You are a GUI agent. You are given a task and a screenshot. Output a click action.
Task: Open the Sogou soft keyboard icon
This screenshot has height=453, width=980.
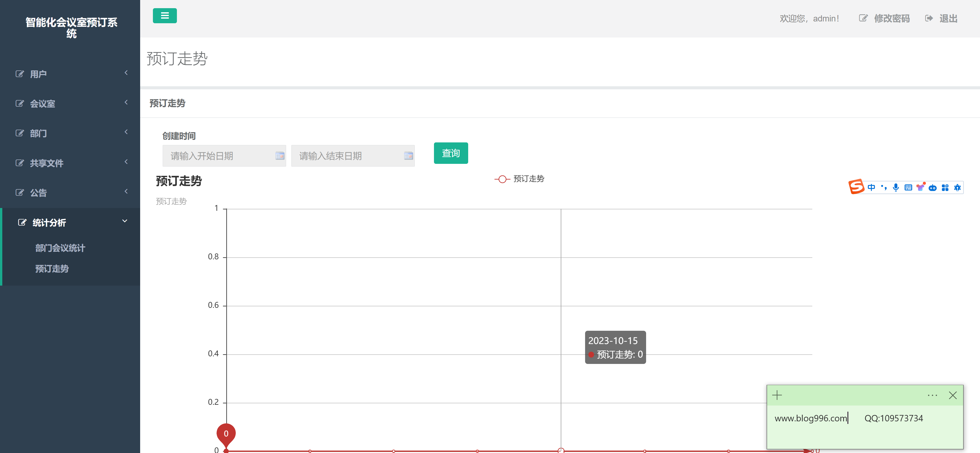click(909, 187)
